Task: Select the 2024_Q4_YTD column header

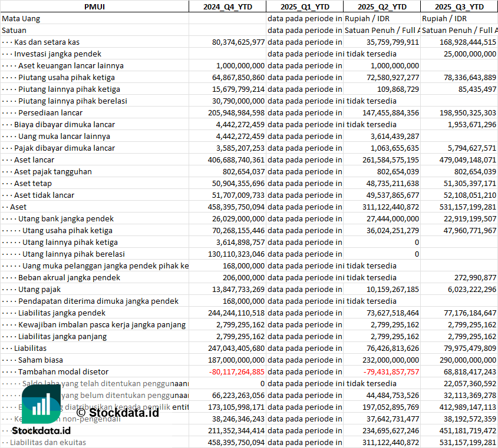Action: 227,6
